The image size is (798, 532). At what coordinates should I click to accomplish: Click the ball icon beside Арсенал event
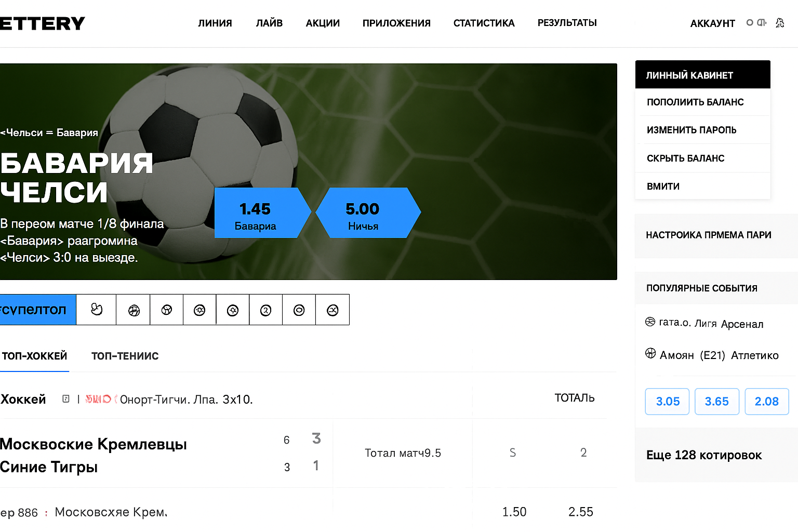[x=650, y=322]
